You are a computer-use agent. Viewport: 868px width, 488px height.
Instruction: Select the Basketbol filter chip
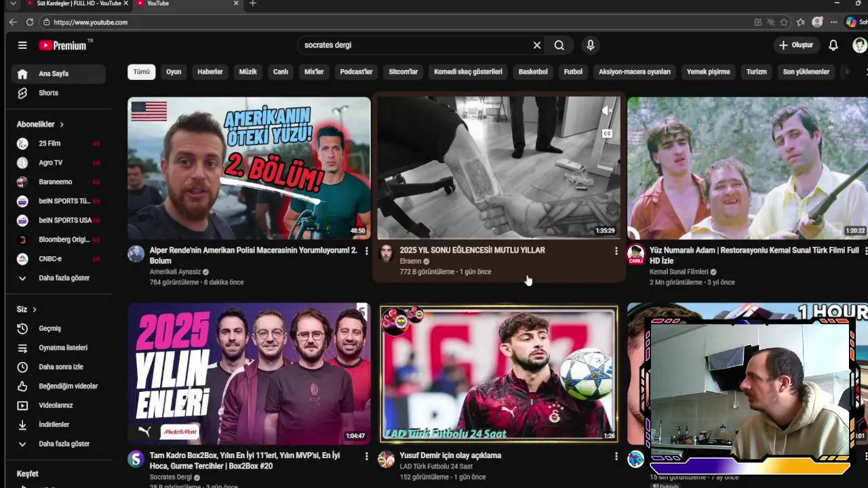533,72
